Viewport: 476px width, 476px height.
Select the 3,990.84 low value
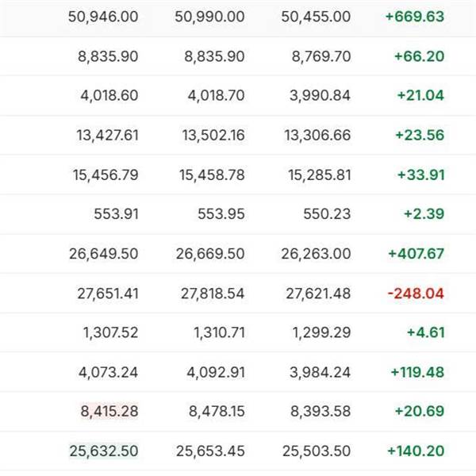click(x=315, y=96)
